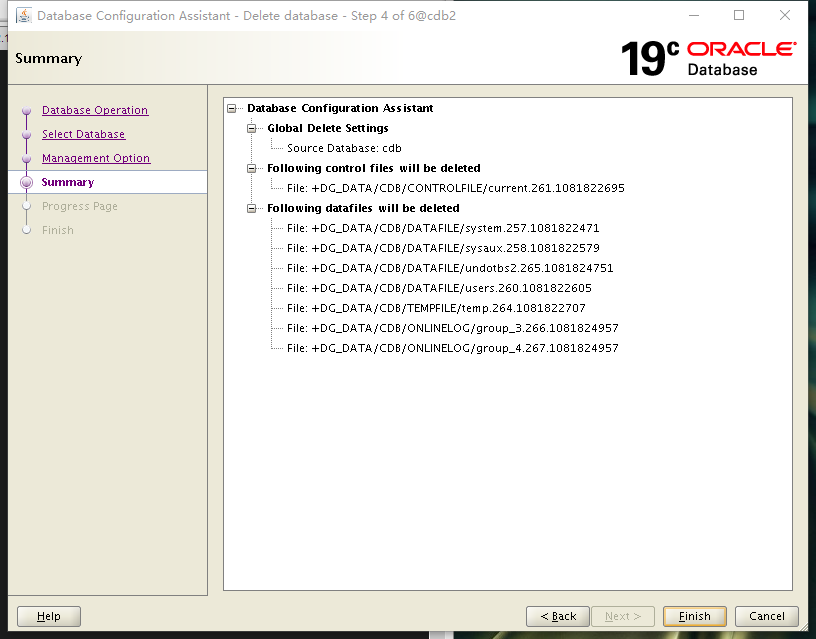Select the Global Delete Settings tree label

[x=328, y=128]
